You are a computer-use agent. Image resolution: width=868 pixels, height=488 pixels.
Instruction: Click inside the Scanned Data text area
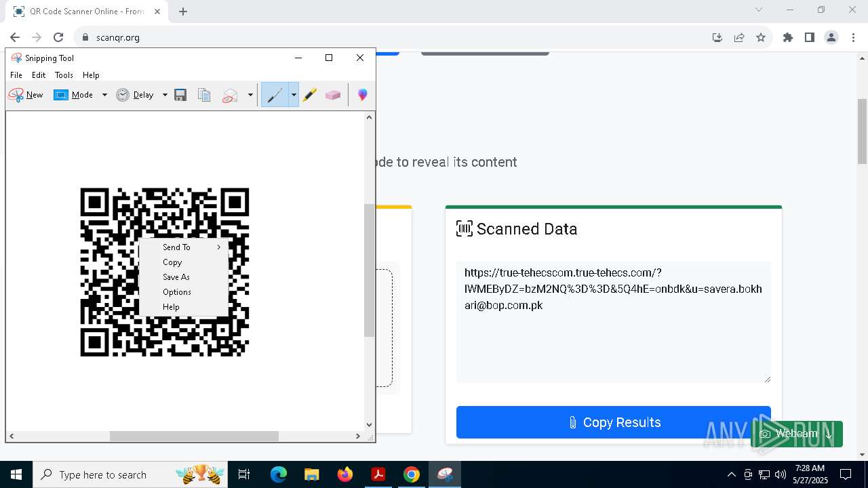tap(614, 322)
